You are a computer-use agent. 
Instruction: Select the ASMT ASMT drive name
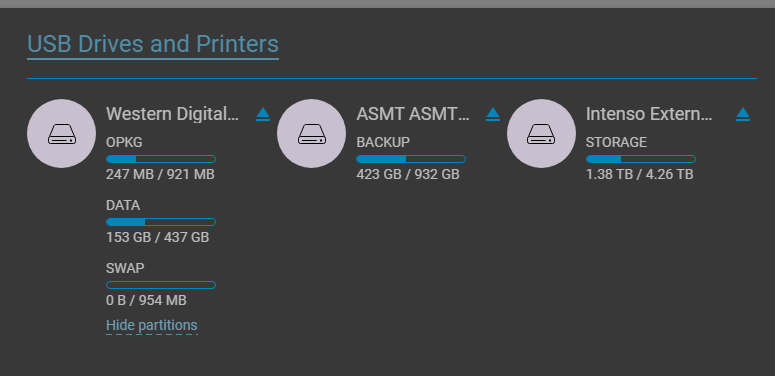tap(413, 114)
